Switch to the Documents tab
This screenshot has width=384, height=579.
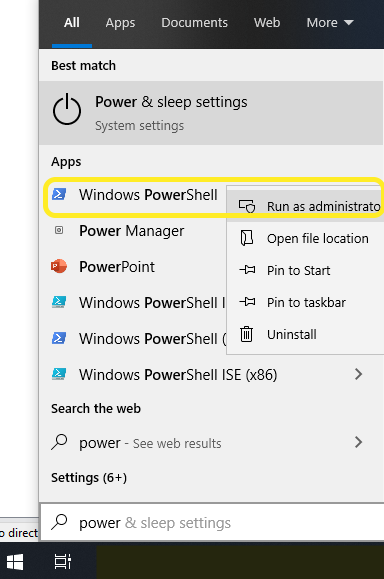click(x=195, y=23)
